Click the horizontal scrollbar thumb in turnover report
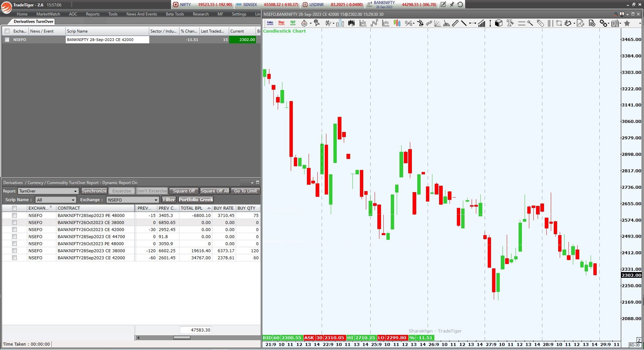This screenshot has width=644, height=350. pos(182,338)
